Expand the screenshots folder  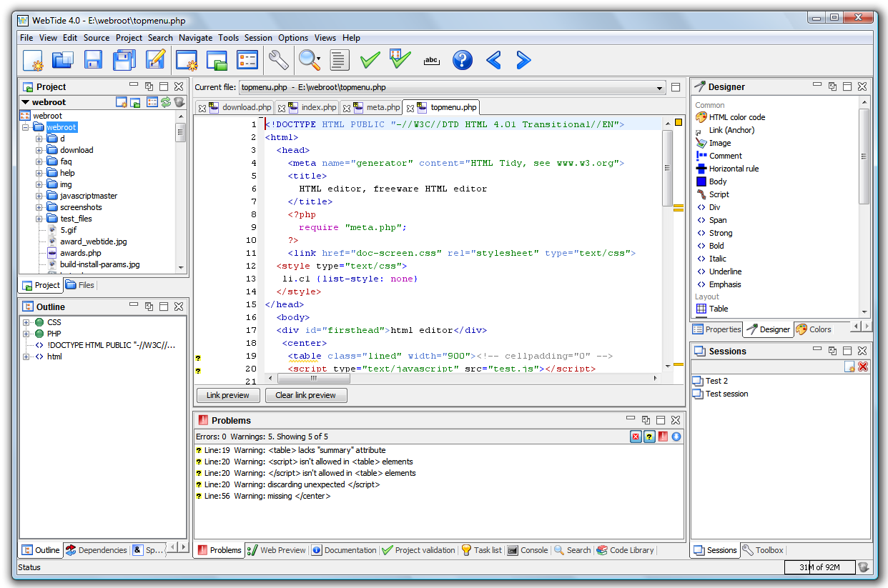coord(39,207)
